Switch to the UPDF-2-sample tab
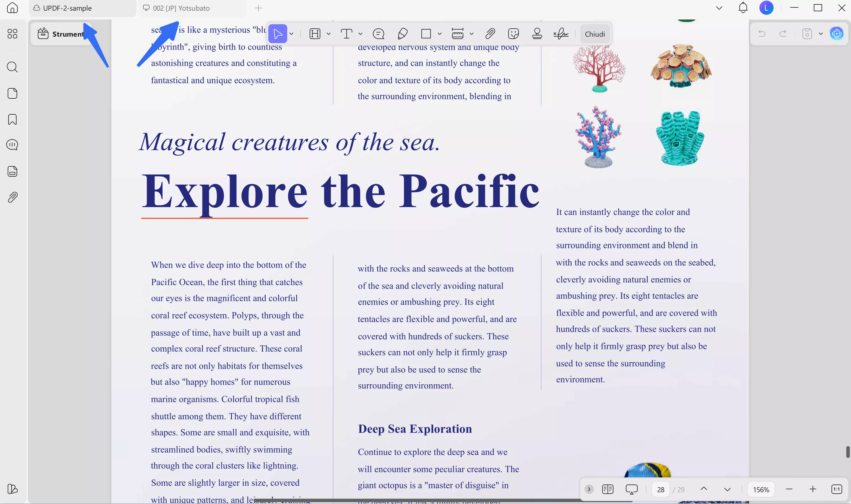This screenshot has width=851, height=504. click(67, 8)
